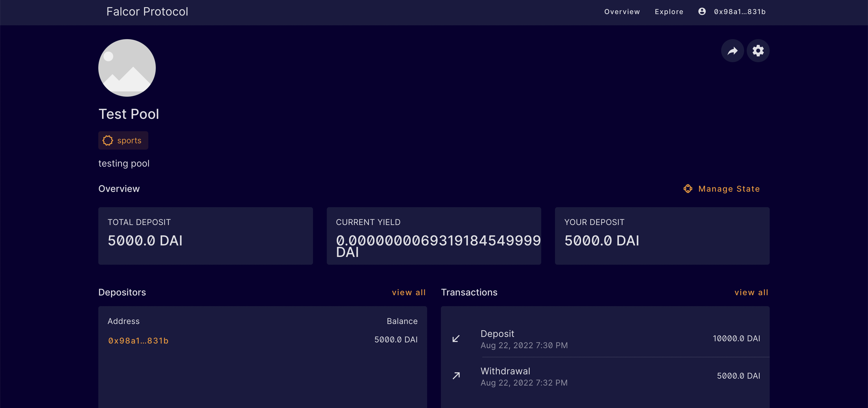This screenshot has width=868, height=408.
Task: Click the Withdrawal outgoing arrow icon
Action: click(456, 376)
